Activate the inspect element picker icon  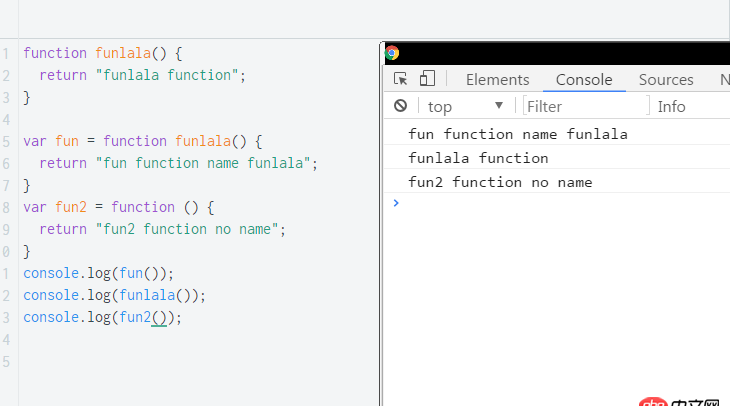(x=401, y=80)
